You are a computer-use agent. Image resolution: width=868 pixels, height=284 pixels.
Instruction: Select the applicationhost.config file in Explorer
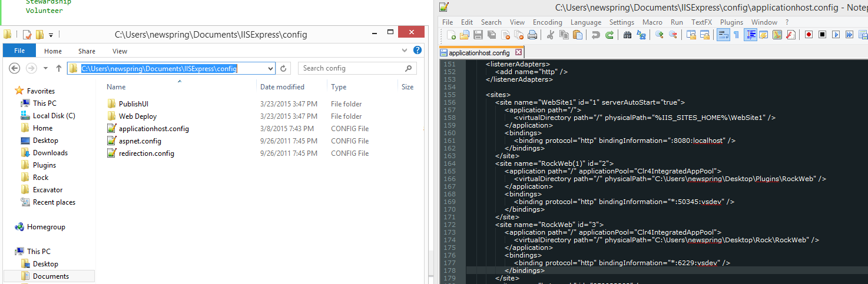click(x=153, y=129)
